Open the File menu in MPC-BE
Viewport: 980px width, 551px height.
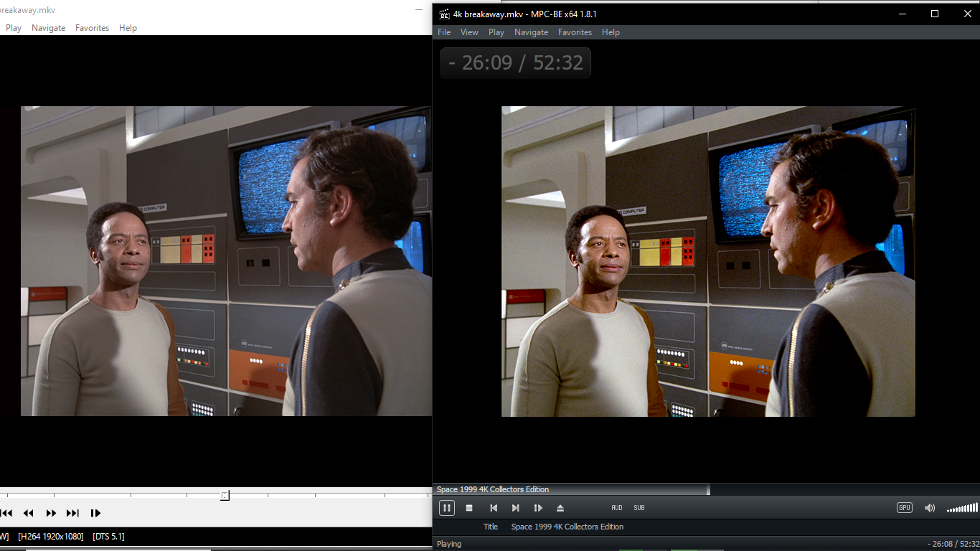click(x=444, y=32)
